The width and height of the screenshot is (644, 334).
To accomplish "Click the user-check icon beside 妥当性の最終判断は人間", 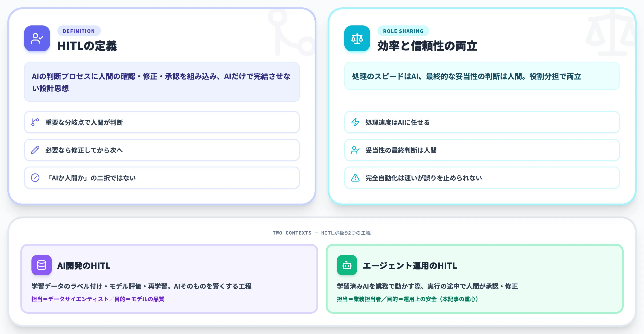I will 355,150.
